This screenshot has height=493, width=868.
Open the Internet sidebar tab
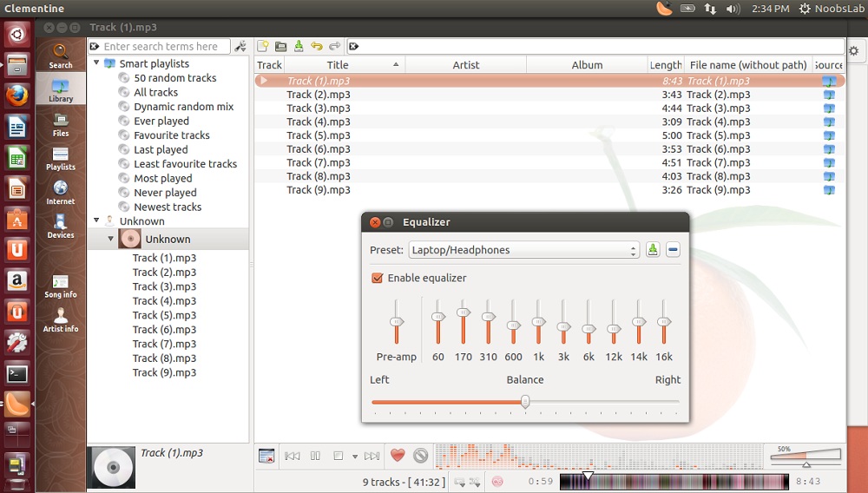click(x=61, y=193)
